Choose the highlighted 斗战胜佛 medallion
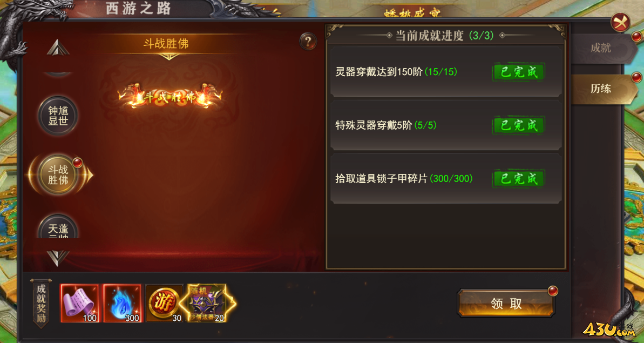 click(x=58, y=175)
